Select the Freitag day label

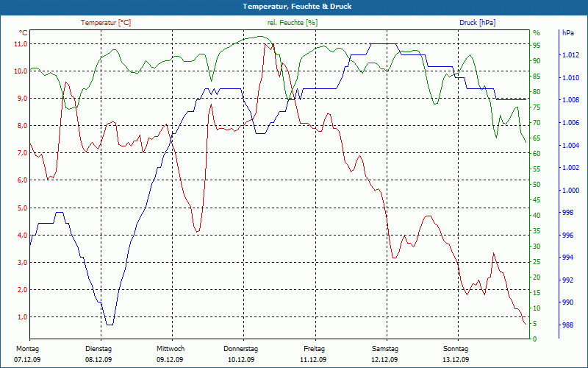(315, 349)
